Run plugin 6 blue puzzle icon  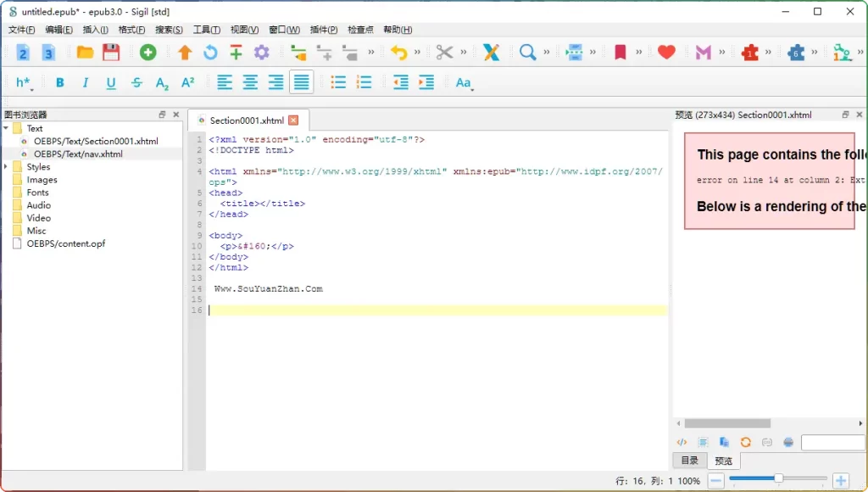(x=796, y=53)
